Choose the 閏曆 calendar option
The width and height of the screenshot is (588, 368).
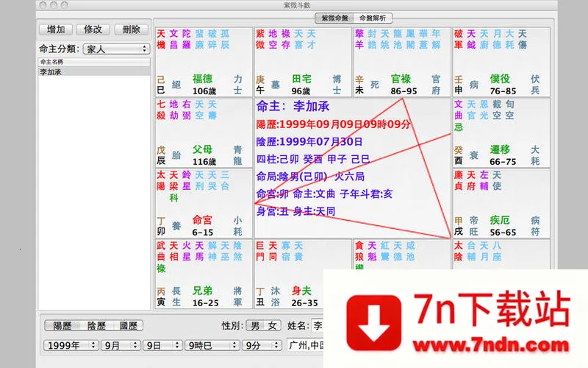[x=127, y=325]
